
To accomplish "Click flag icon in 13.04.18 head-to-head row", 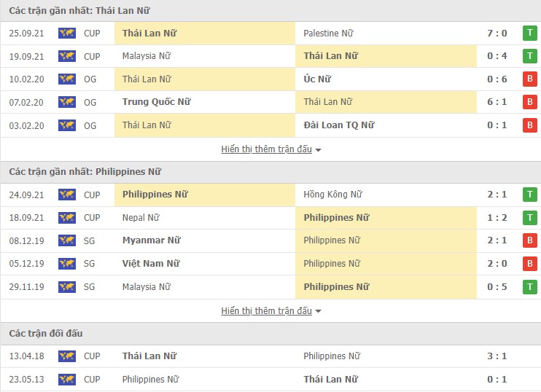I will point(67,356).
